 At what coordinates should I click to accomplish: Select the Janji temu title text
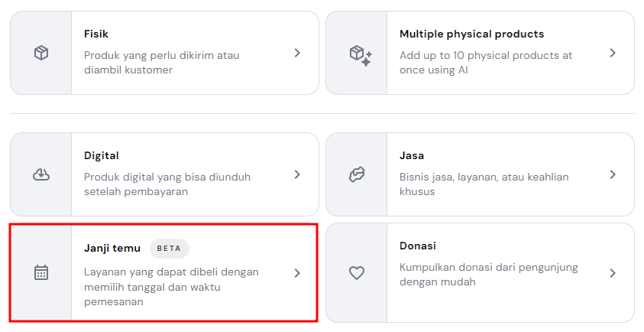click(112, 248)
